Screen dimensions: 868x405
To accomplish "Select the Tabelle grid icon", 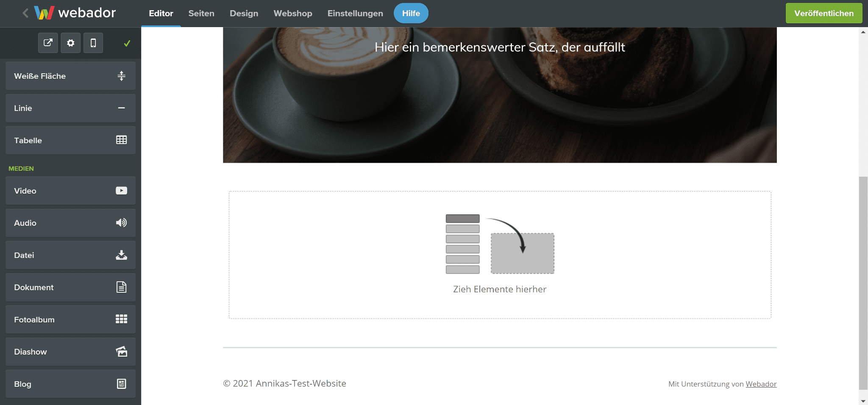I will [122, 140].
